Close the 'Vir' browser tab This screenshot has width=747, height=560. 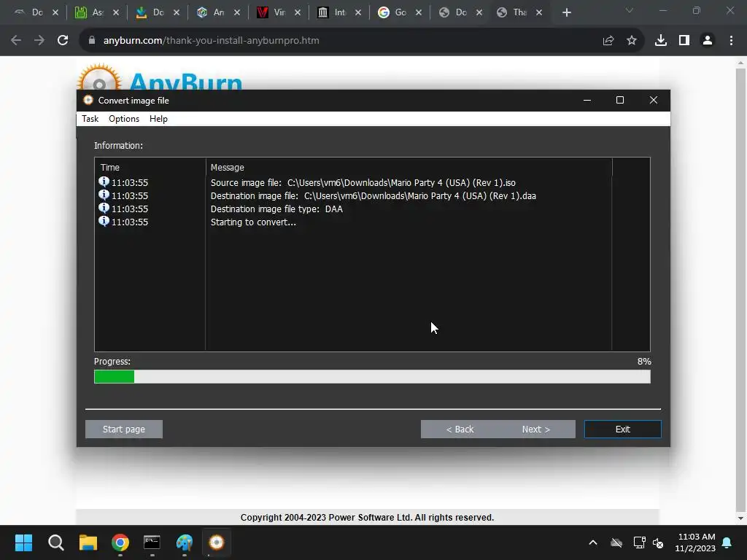(298, 13)
